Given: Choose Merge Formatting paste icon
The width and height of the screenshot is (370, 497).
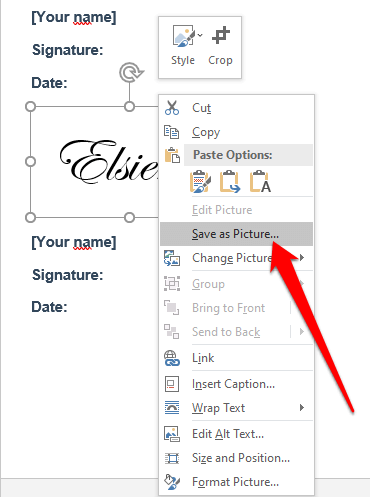Looking at the screenshot, I should pos(230,182).
